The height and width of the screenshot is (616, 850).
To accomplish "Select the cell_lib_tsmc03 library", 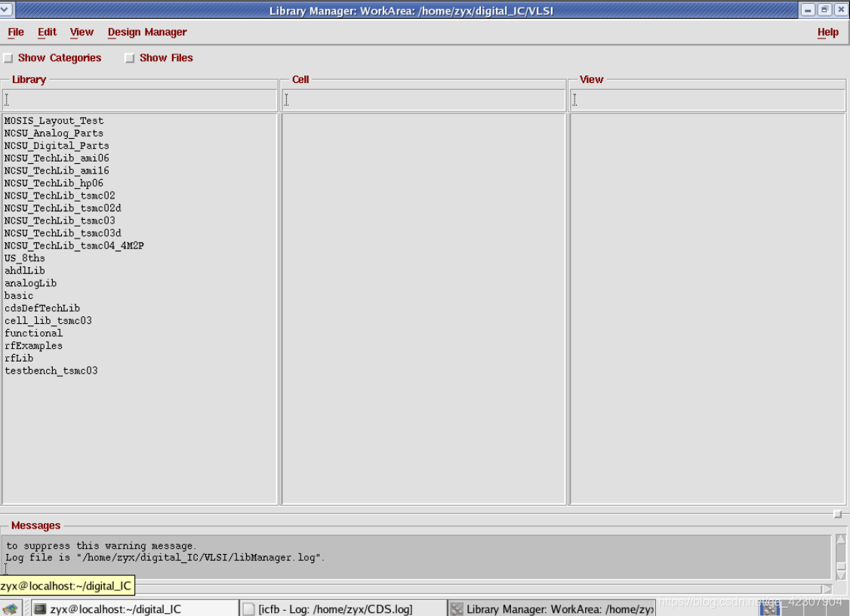I will 48,321.
